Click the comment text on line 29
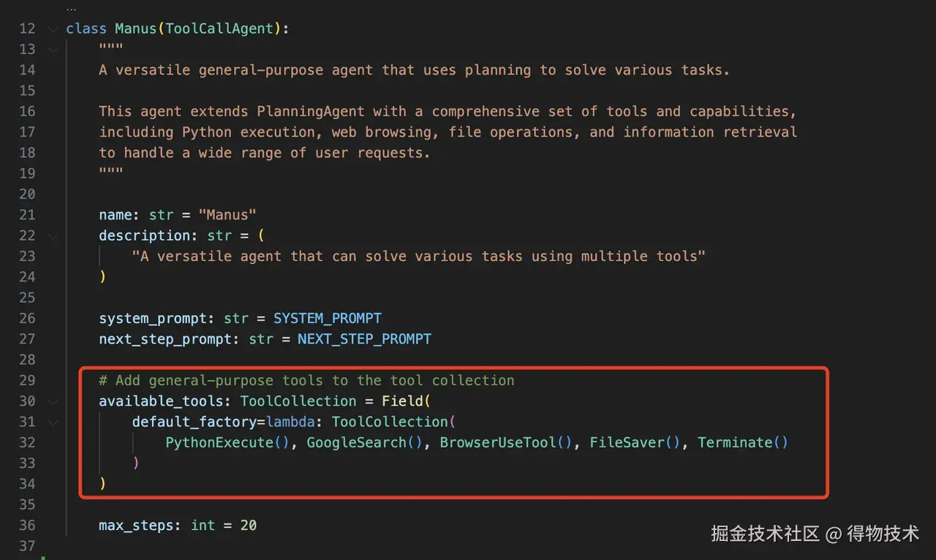 pyautogui.click(x=306, y=380)
